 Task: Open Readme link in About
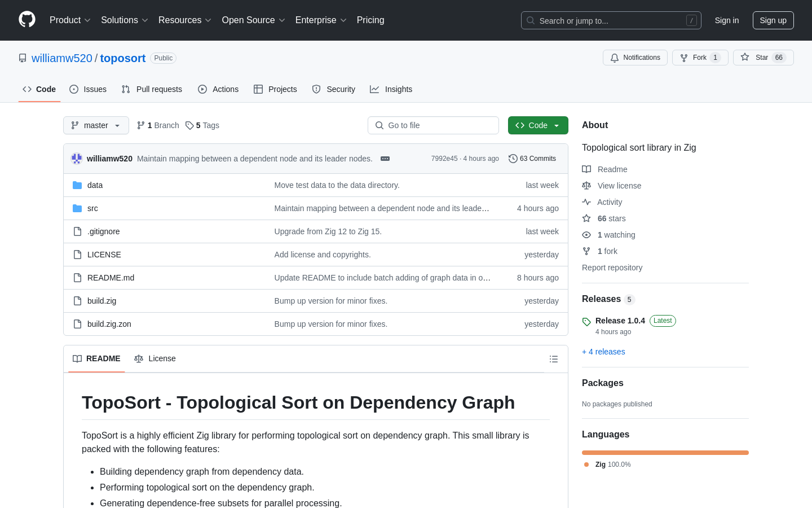tap(604, 169)
